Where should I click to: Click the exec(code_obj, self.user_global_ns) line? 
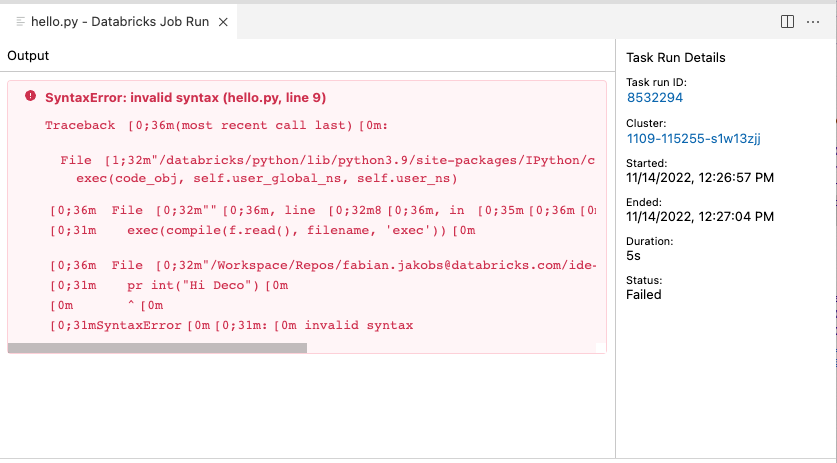click(x=267, y=178)
